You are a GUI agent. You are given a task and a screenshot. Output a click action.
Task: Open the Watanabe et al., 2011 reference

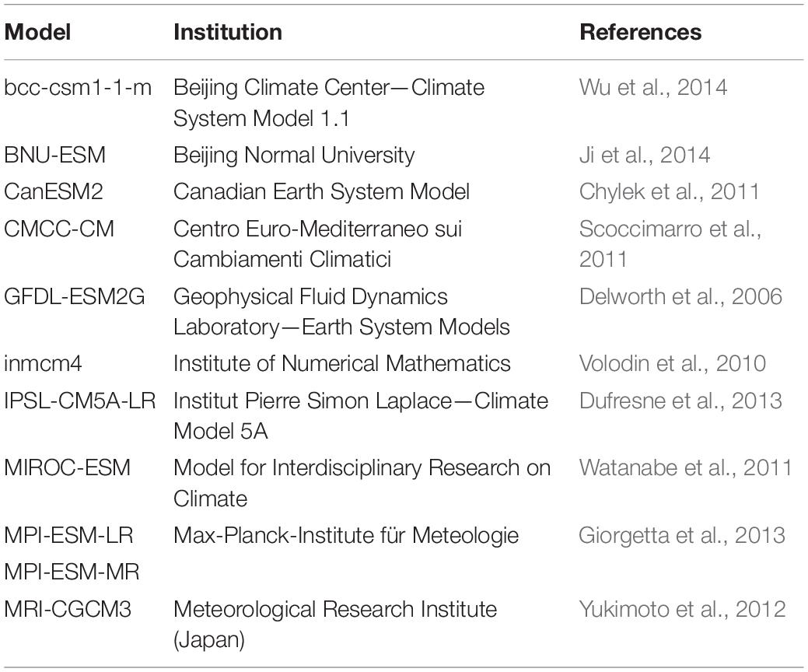685,467
